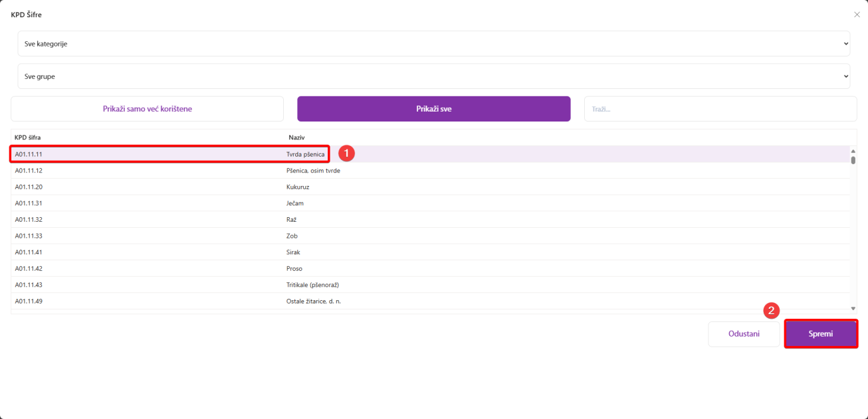The height and width of the screenshot is (419, 868).
Task: Choose the Zob entry
Action: pyautogui.click(x=292, y=236)
